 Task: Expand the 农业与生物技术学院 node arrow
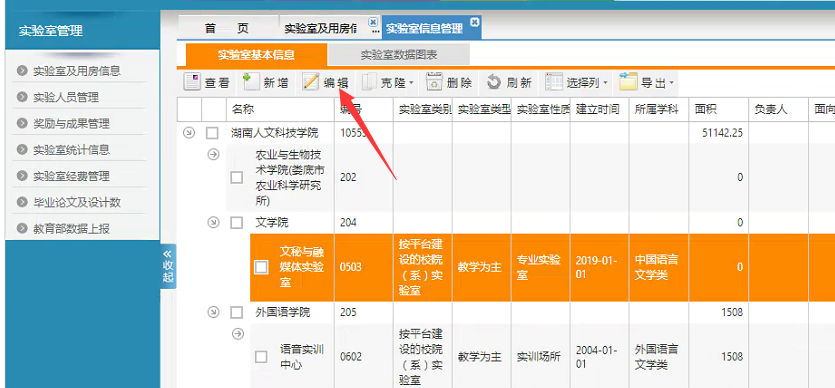point(213,154)
